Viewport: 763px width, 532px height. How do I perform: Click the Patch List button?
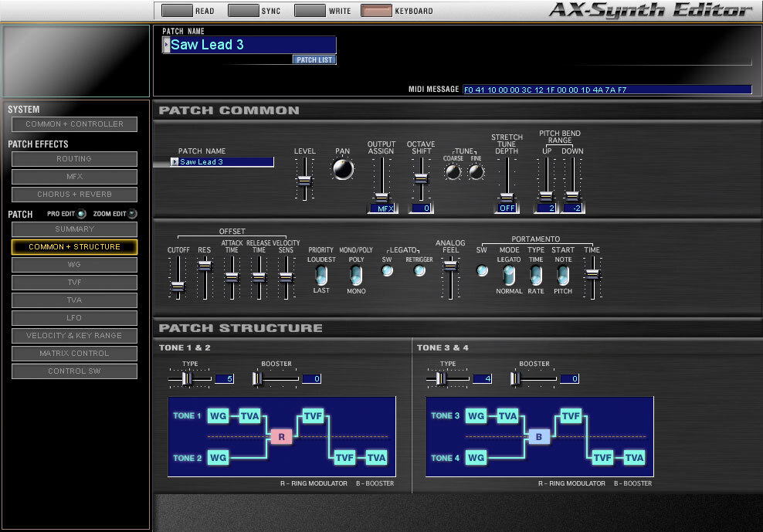314,60
